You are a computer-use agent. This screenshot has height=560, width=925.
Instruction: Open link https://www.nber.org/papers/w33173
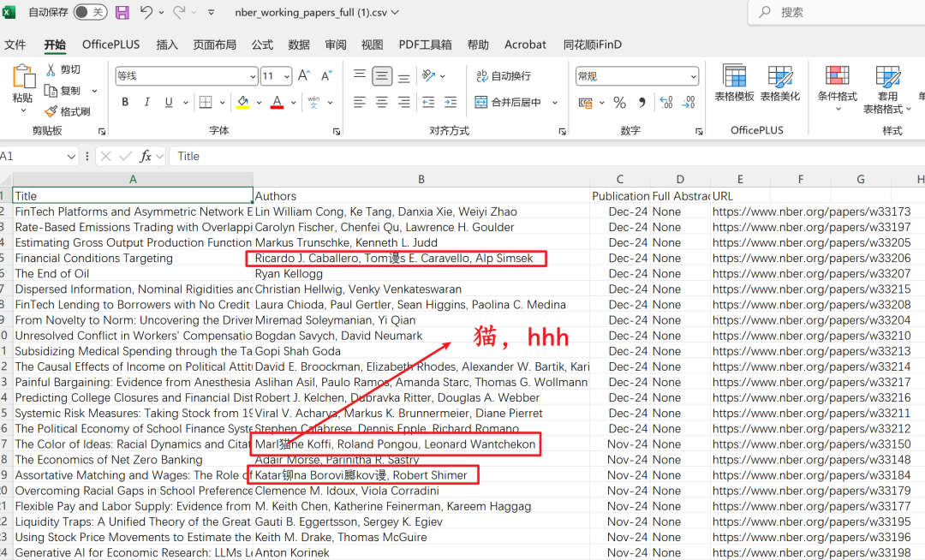(x=811, y=211)
